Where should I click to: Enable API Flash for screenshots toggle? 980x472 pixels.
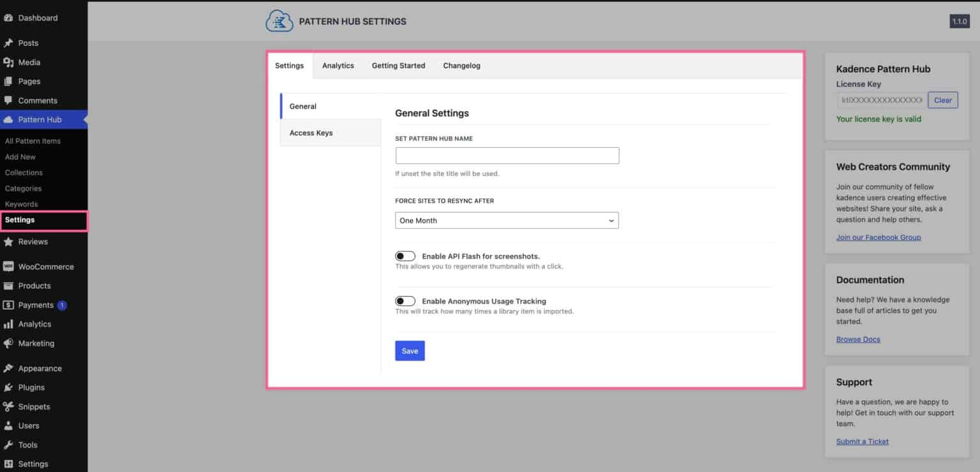click(x=405, y=256)
